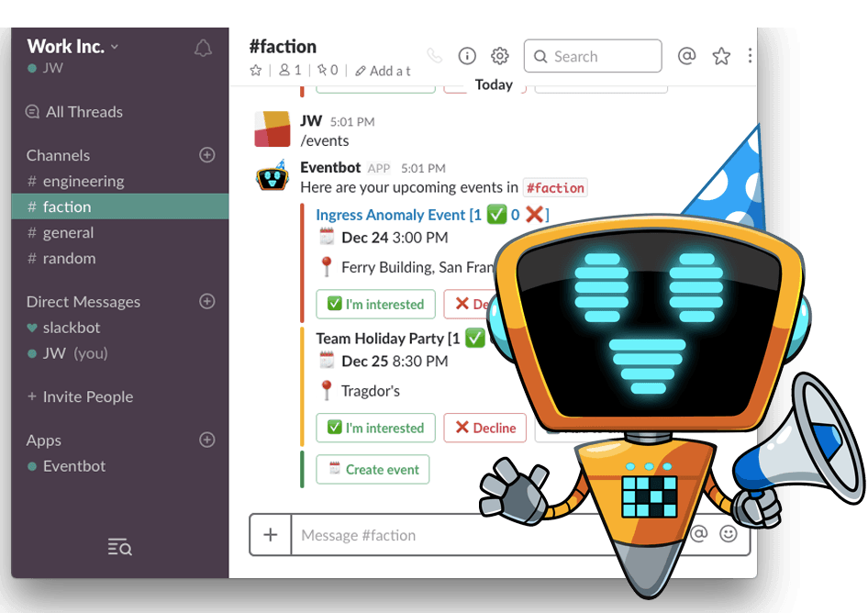Click the '/events' command message text
This screenshot has height=613, width=868.
pyautogui.click(x=325, y=140)
